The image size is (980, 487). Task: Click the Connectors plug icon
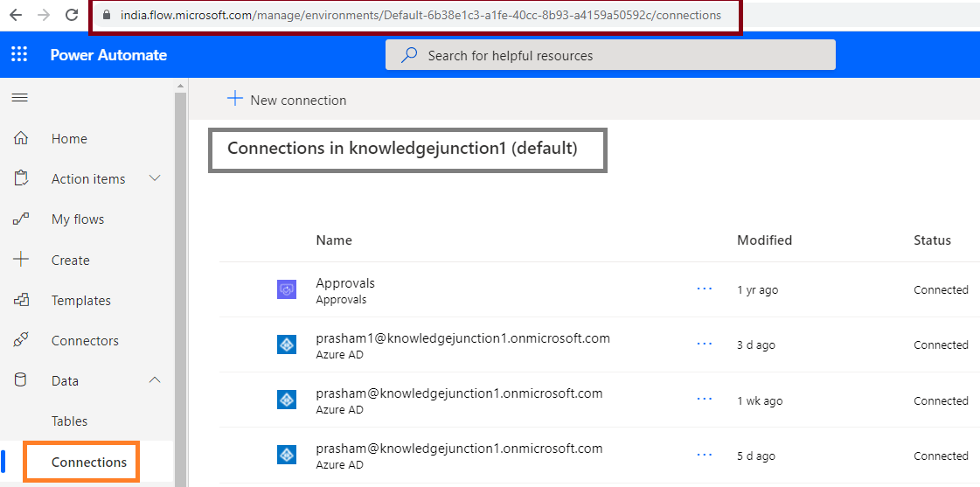coord(21,341)
